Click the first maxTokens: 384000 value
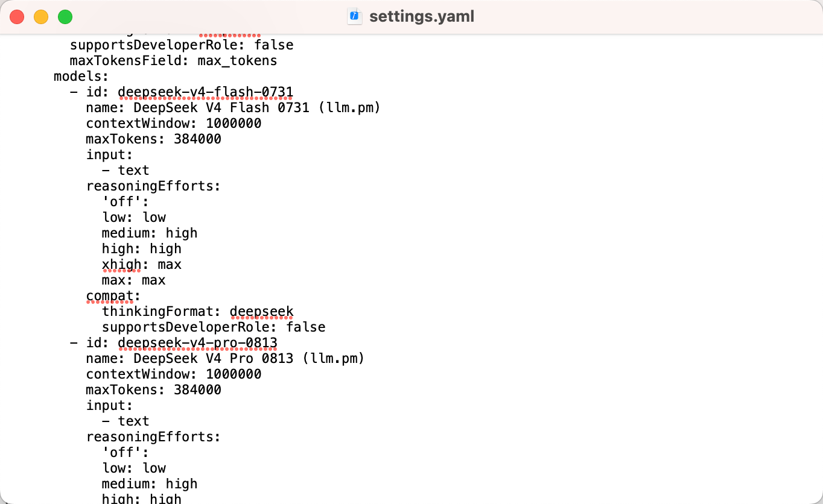The image size is (823, 504). (197, 139)
